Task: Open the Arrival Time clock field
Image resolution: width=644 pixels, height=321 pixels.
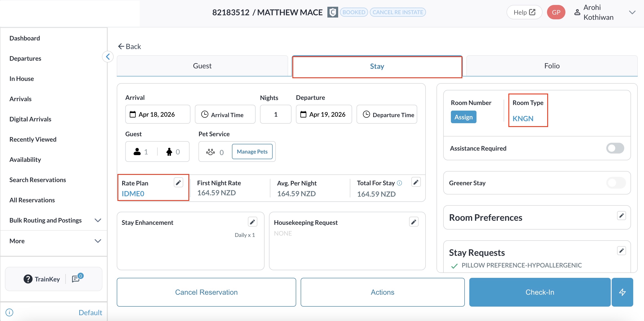Action: [225, 114]
